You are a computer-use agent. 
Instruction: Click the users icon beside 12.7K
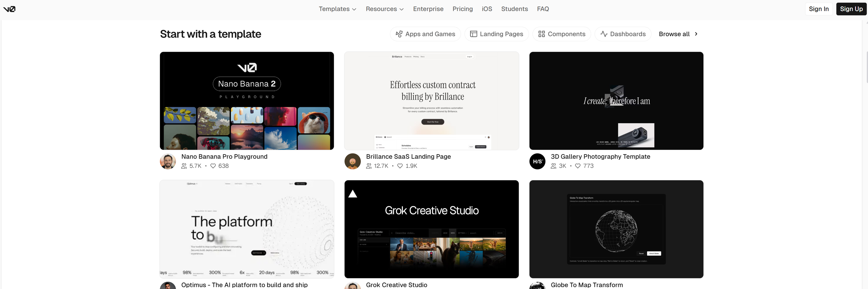369,166
